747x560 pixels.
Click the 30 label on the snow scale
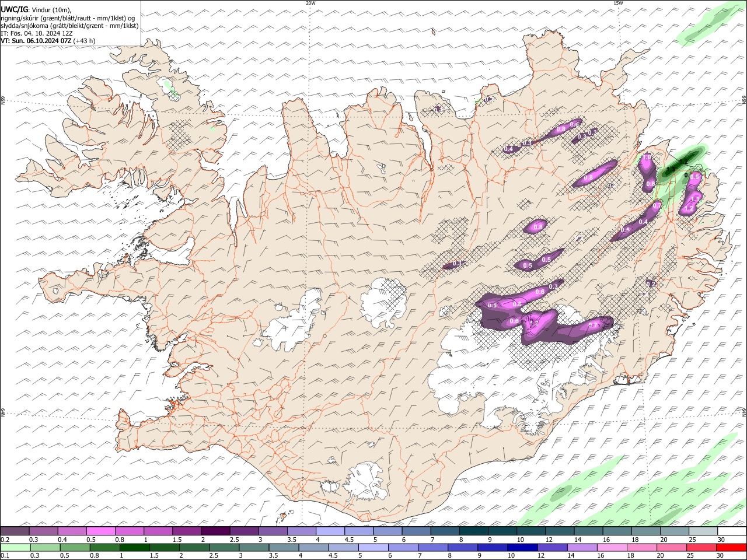[x=721, y=540]
